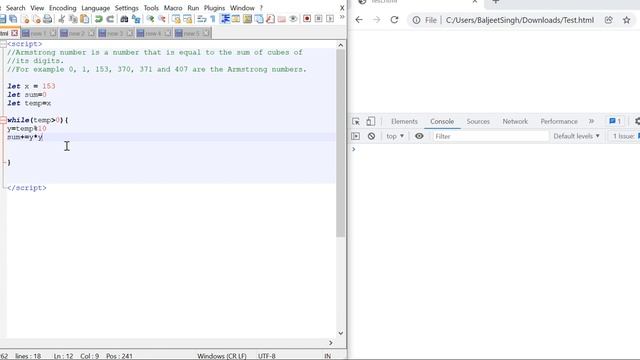Click the Stop Recording macro icon
The image size is (640, 360).
tap(318, 19)
